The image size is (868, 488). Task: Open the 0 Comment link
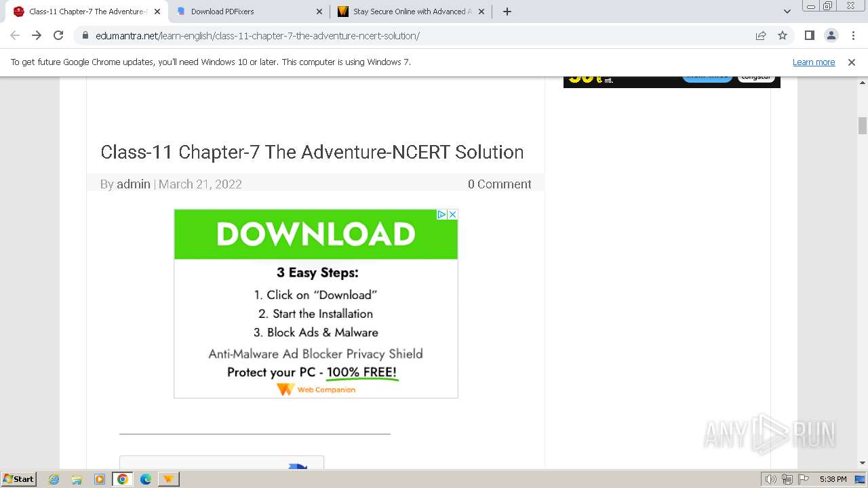click(x=499, y=184)
